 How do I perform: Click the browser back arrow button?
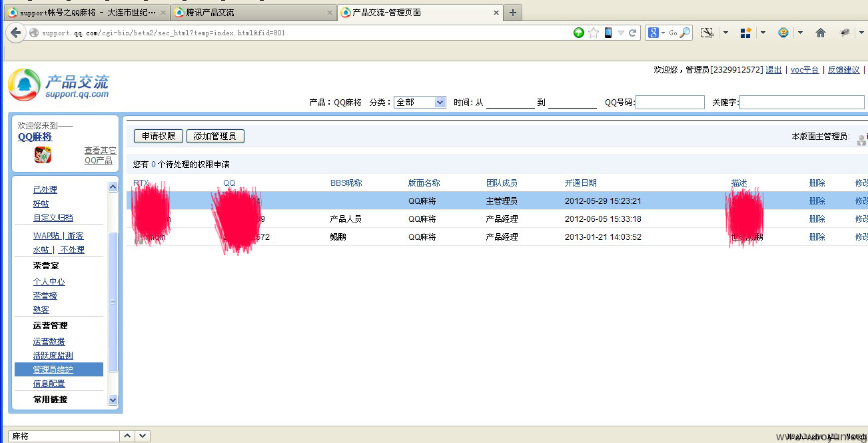point(16,33)
